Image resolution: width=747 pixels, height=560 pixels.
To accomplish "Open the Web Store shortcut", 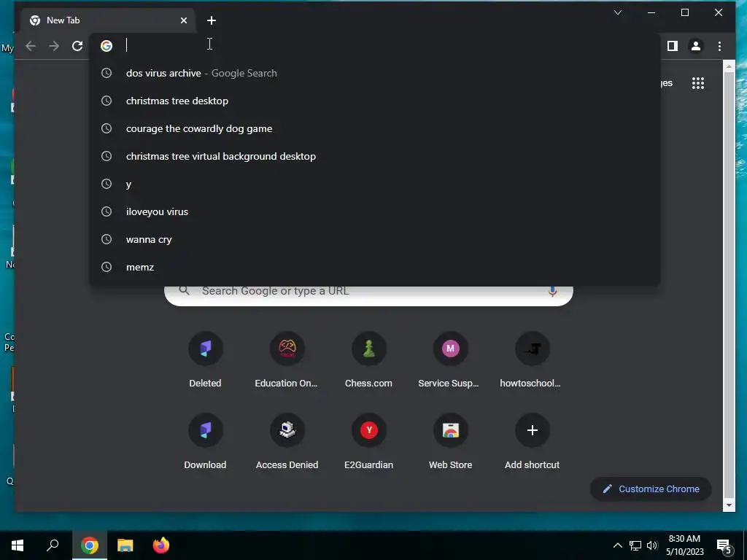I will pos(450,441).
